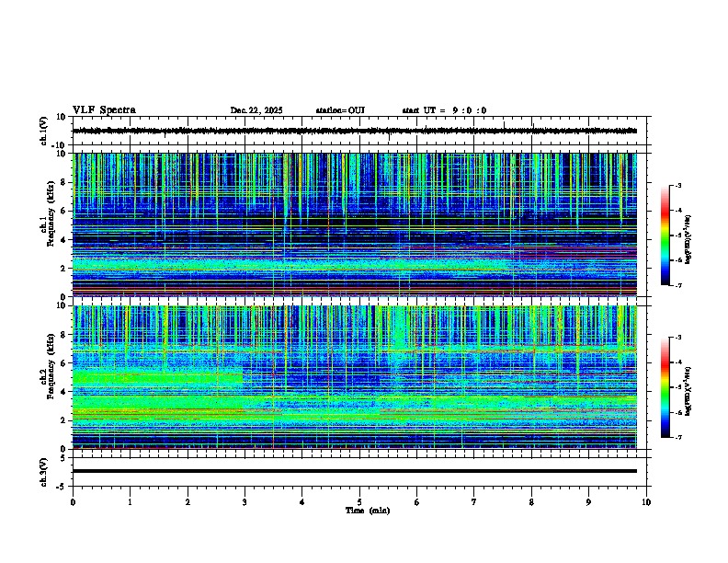Click the time axis tick label '5'

pyautogui.click(x=359, y=502)
